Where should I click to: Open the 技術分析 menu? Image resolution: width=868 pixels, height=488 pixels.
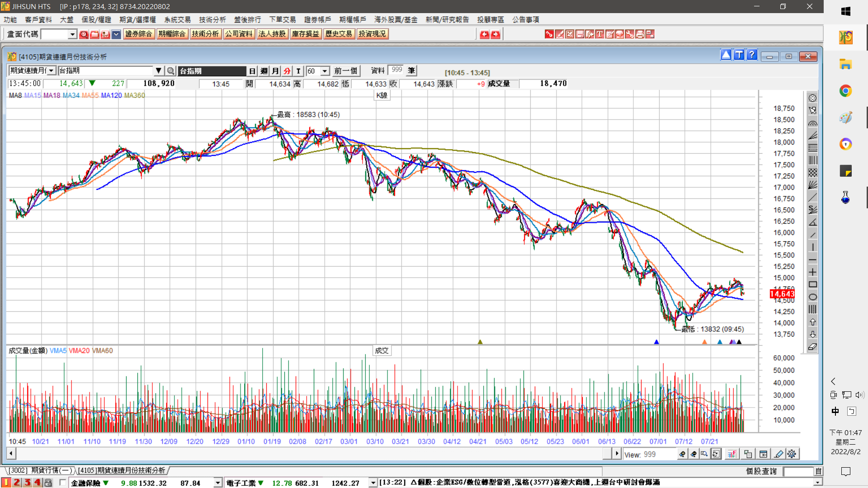point(212,19)
